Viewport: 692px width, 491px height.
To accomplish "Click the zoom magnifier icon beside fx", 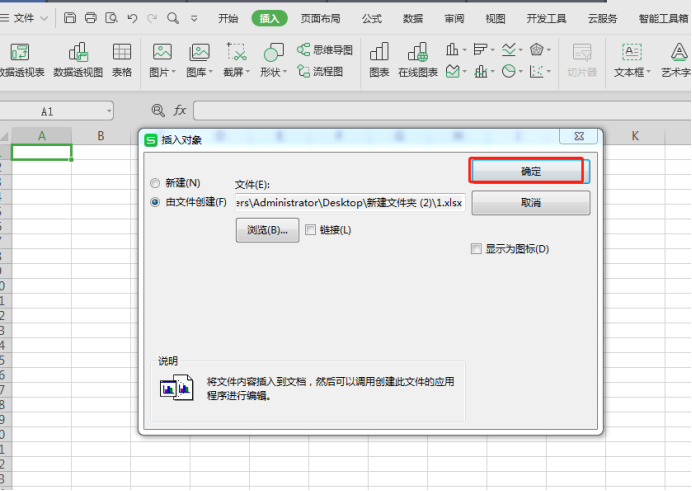I will pos(158,110).
